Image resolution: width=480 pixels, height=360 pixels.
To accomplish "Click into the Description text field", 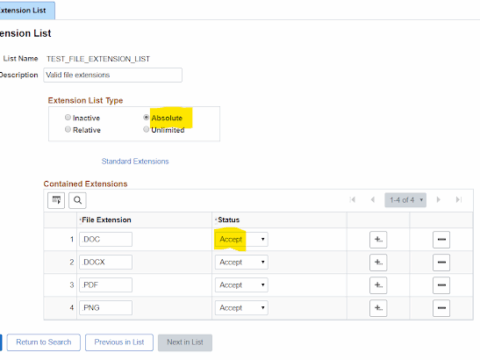I will click(x=113, y=75).
